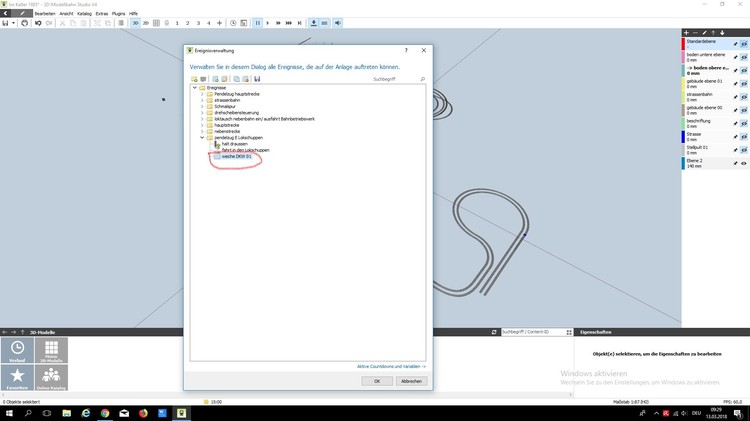The image size is (750, 421).
Task: Collapse the Ereignisse root folder
Action: 195,88
